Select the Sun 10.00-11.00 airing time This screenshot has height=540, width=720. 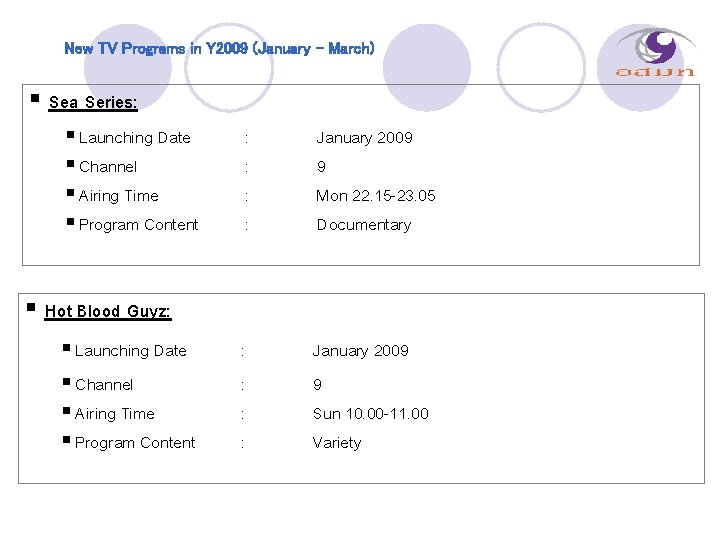coord(370,414)
